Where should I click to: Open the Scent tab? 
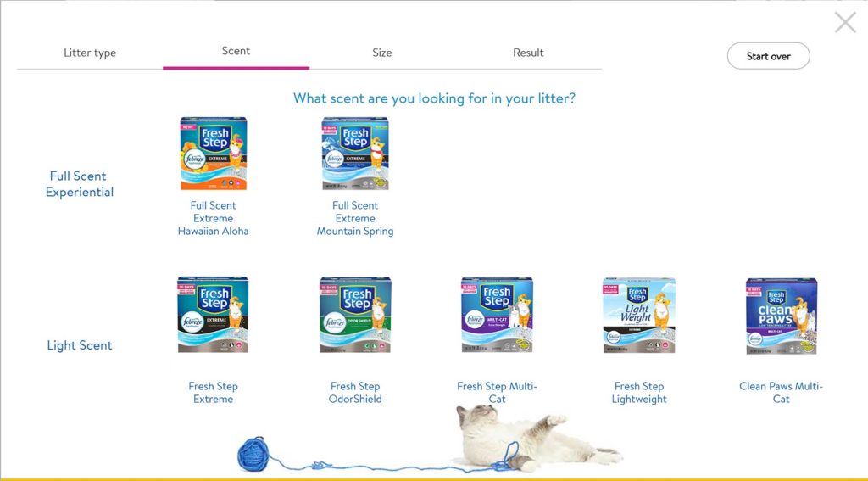pos(236,51)
